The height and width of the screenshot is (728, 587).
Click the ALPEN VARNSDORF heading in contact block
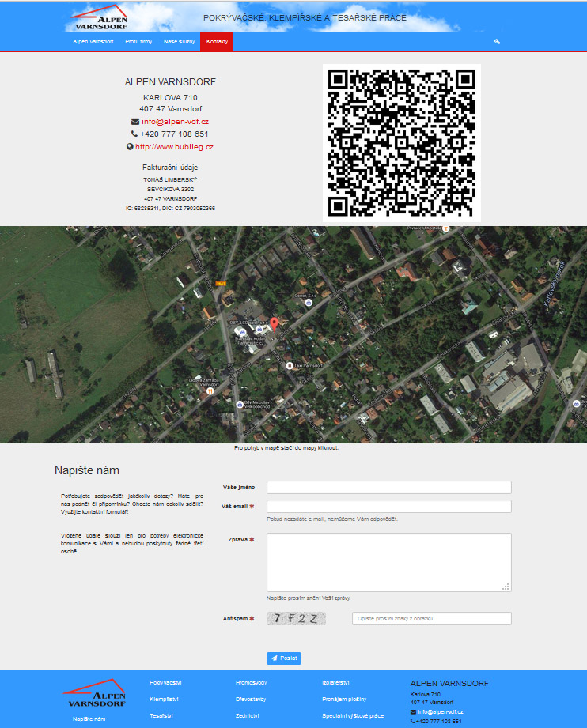pyautogui.click(x=170, y=82)
